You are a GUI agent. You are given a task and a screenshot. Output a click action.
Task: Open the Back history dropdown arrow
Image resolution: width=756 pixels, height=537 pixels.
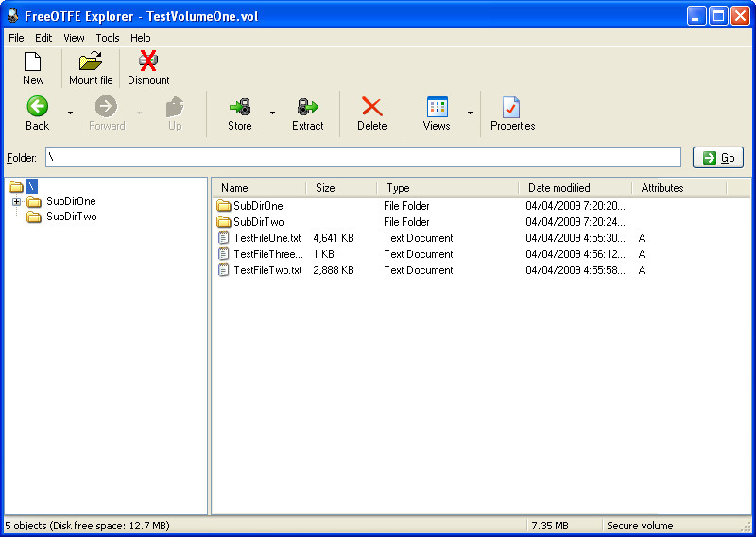coord(70,113)
